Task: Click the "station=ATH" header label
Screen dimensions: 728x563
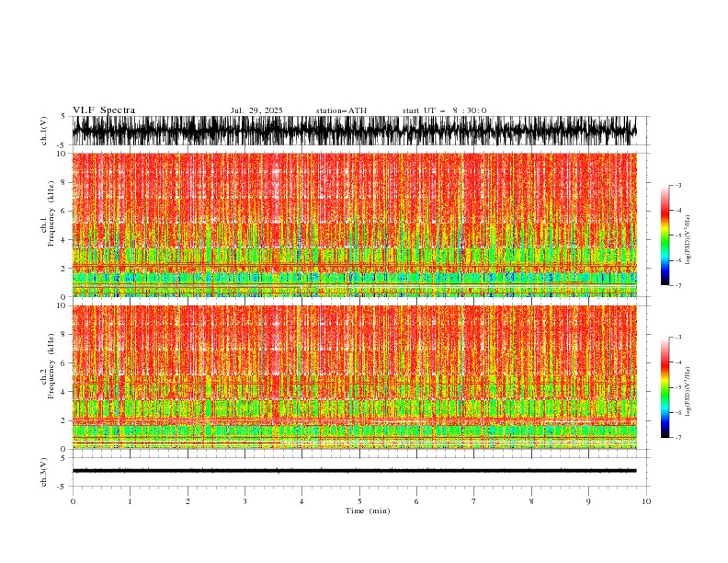Action: point(341,110)
